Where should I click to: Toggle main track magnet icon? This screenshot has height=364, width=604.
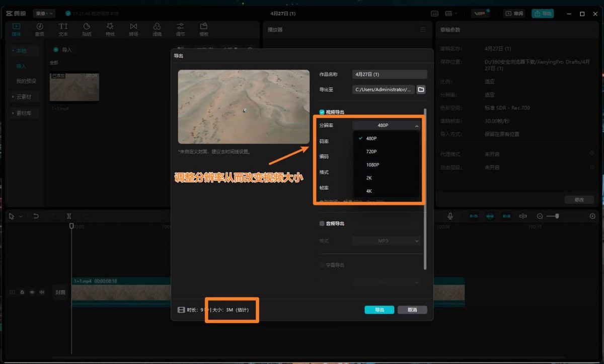pos(474,216)
